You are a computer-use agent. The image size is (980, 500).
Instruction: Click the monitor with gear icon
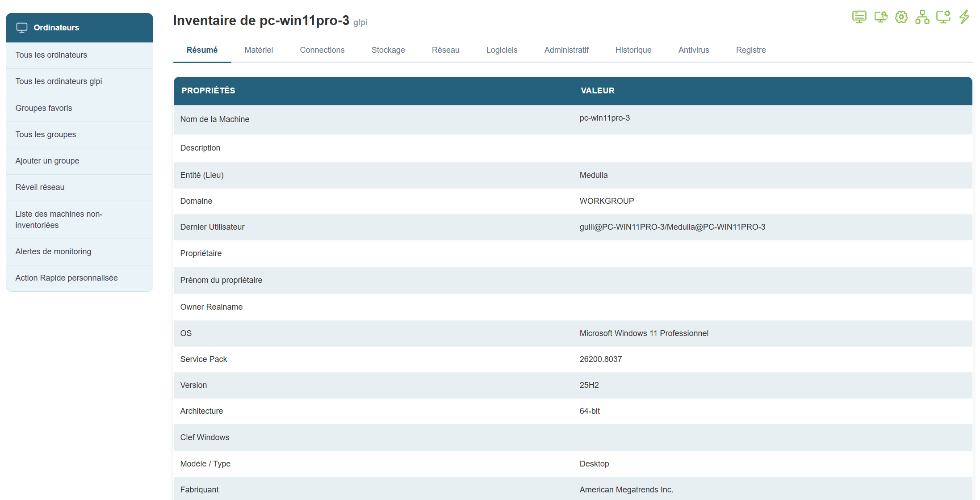943,17
